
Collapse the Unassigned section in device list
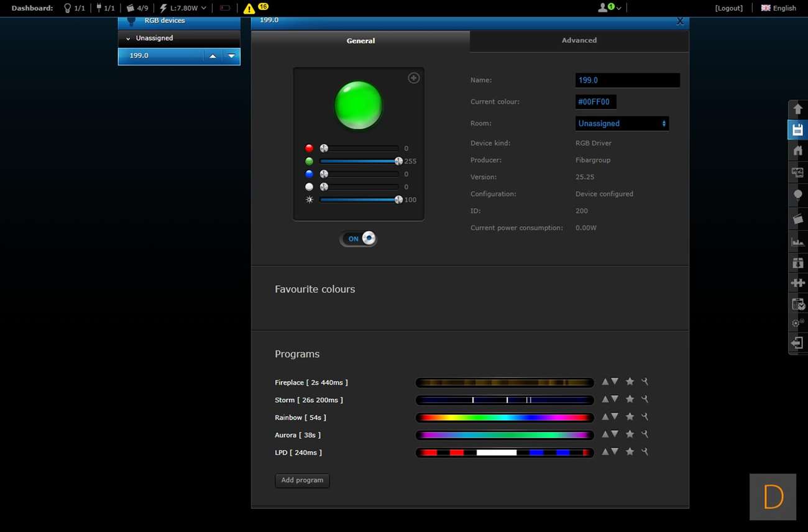129,39
